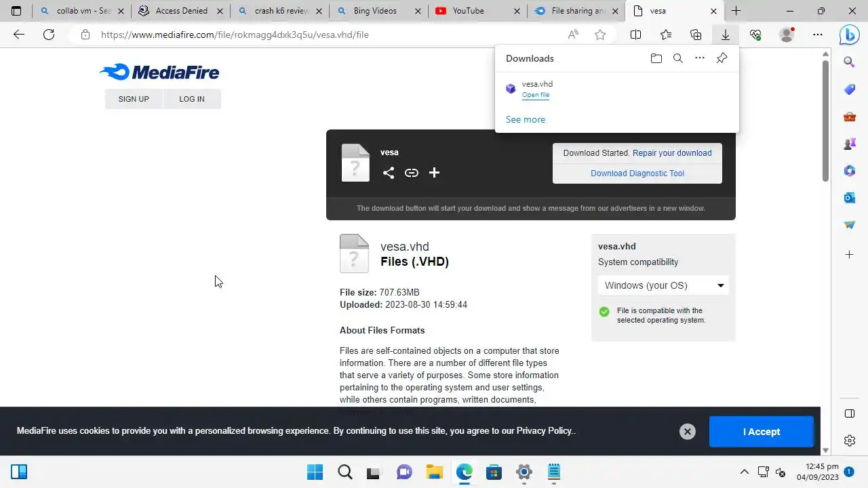Screen dimensions: 868x488
Task: Open sidebar Shopping tag icon
Action: click(x=850, y=89)
